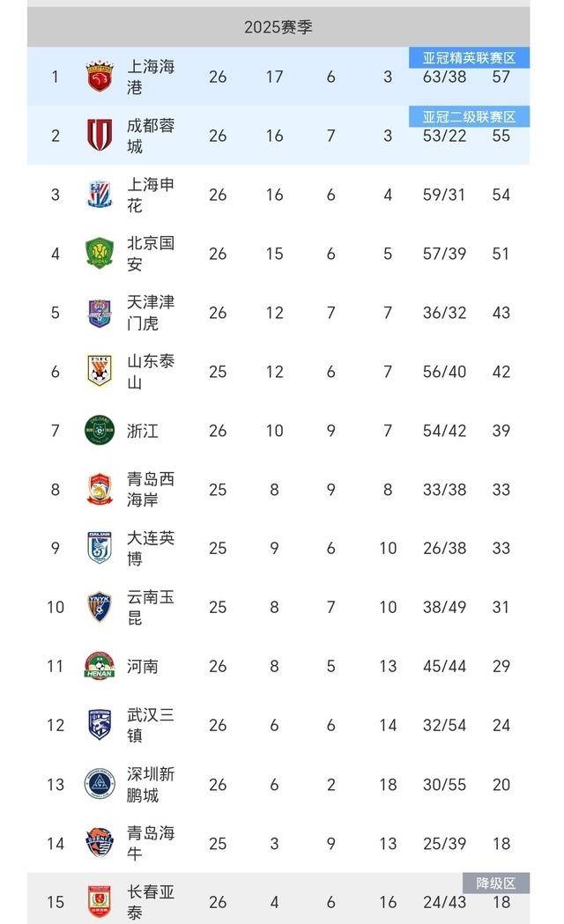Click the Changchun Yatai (长春亚泰) team crest
The width and height of the screenshot is (564, 924).
pos(100,901)
